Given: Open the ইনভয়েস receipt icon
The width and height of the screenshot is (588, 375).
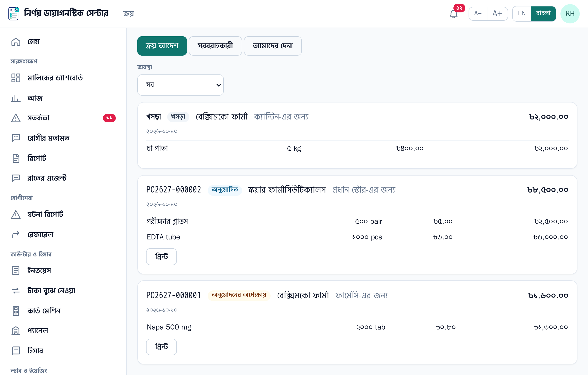Looking at the screenshot, I should coord(16,270).
